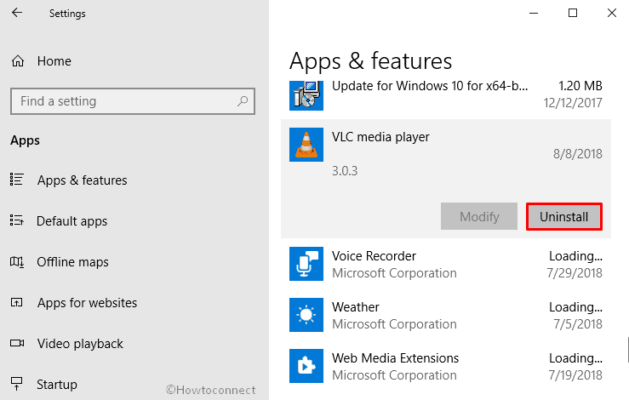Click the Web Media Extensions puzzle icon

point(306,366)
